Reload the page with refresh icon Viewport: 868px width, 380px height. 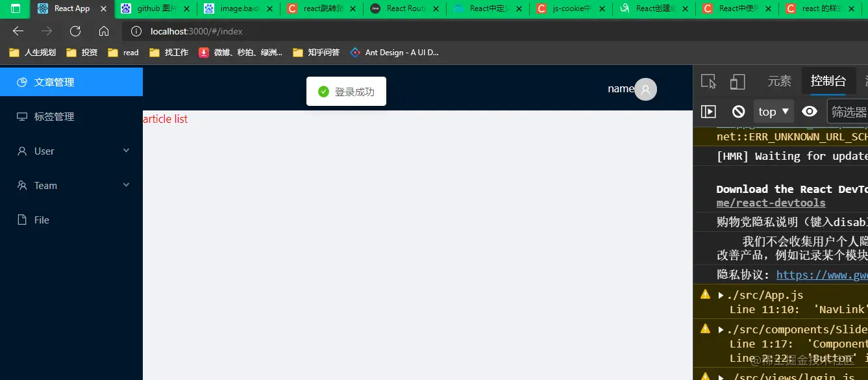[x=75, y=31]
